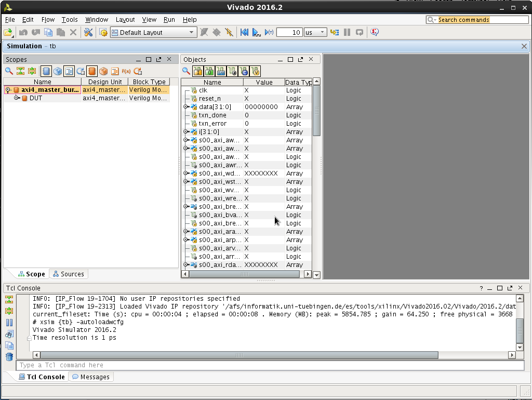The width and height of the screenshot is (532, 400).
Task: Select the Scope tab
Action: (x=31, y=274)
